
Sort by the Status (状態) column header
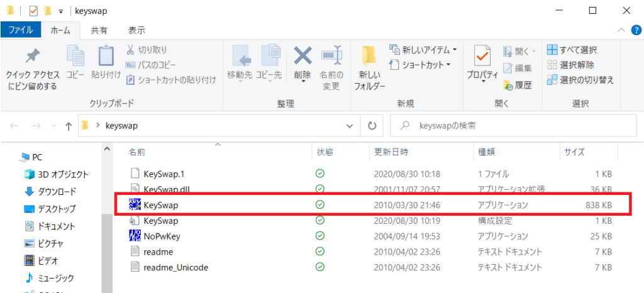click(x=340, y=152)
